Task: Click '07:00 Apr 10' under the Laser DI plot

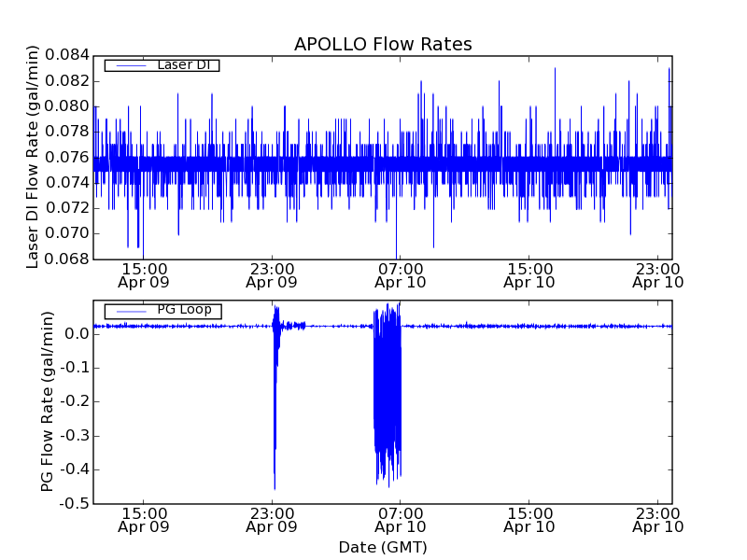Action: 401,275
